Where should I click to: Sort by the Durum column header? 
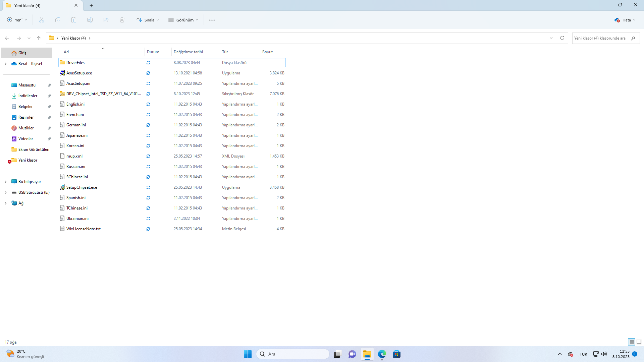pyautogui.click(x=158, y=52)
